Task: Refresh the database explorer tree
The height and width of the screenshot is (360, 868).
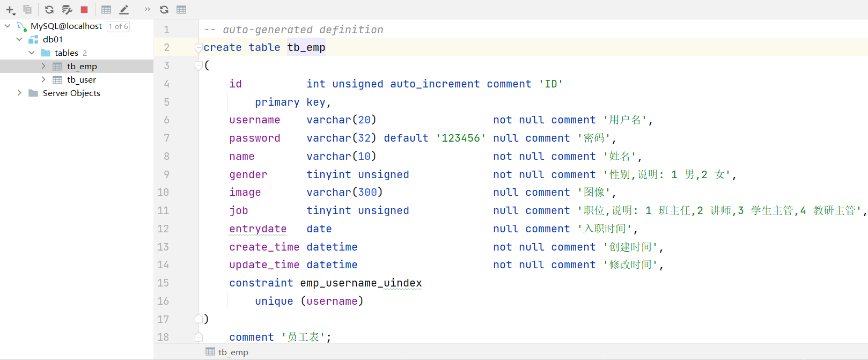Action: click(x=49, y=10)
